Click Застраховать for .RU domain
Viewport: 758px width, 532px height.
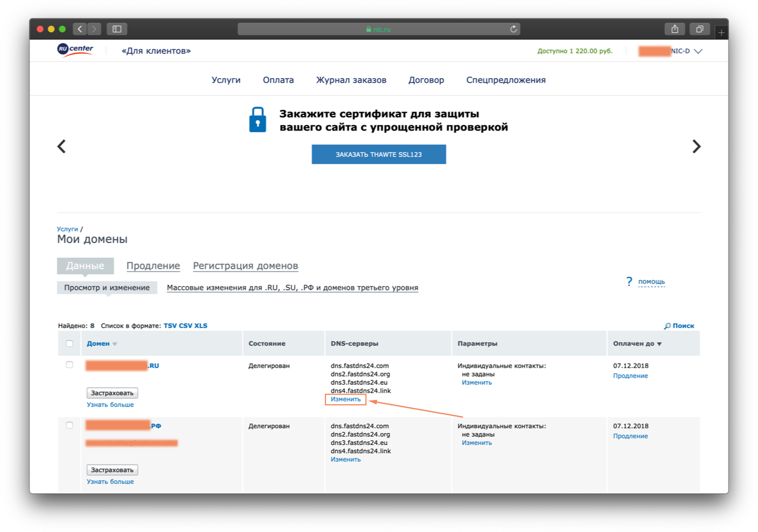pos(112,393)
